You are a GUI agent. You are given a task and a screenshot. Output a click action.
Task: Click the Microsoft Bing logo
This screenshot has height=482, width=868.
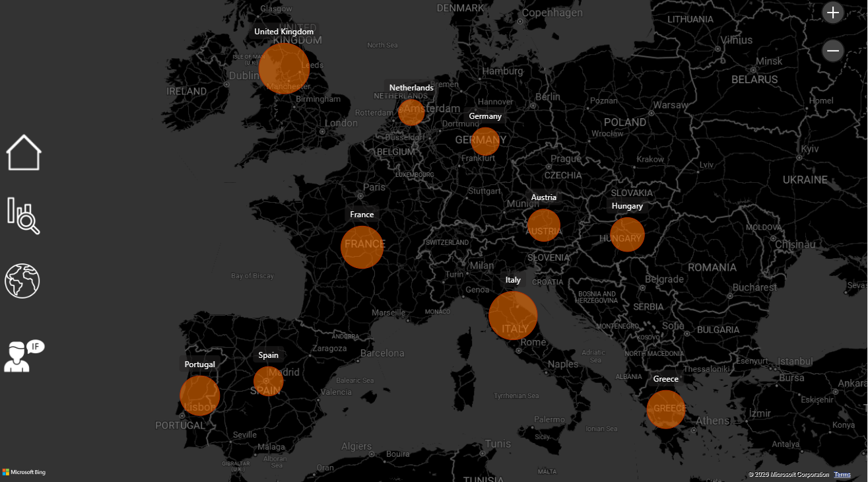point(24,472)
